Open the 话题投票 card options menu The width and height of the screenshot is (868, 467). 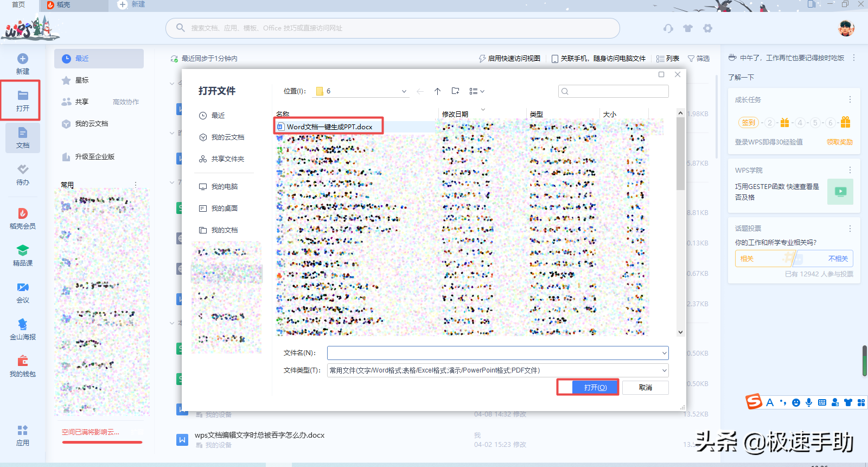tap(850, 229)
